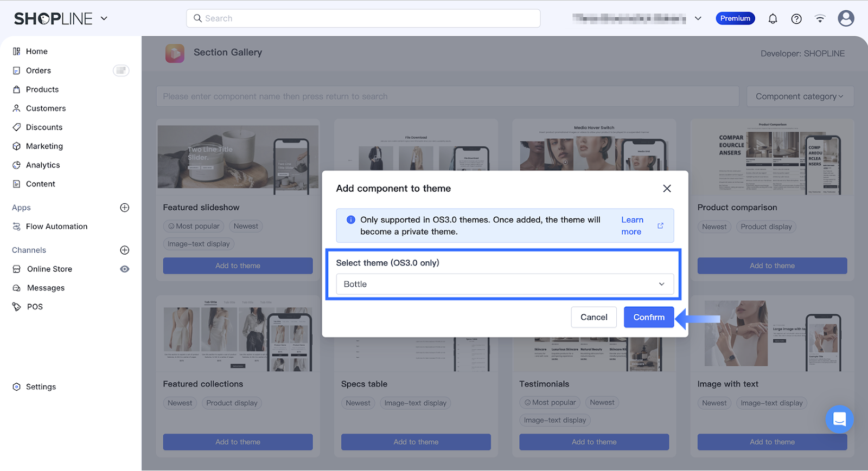Viewport: 868px width, 471px height.
Task: Open the Home menu item
Action: tap(37, 51)
